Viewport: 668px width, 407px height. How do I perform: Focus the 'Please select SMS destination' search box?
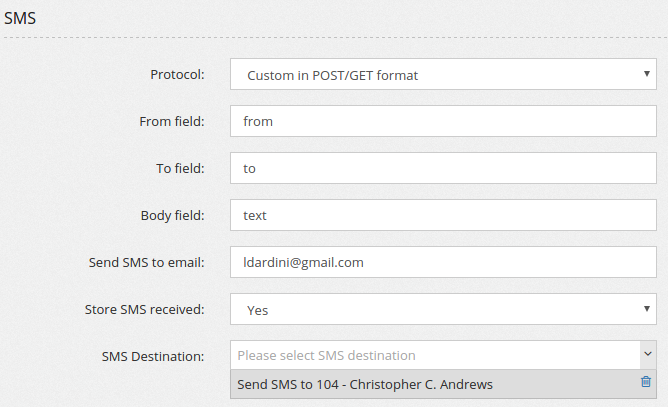(430, 355)
